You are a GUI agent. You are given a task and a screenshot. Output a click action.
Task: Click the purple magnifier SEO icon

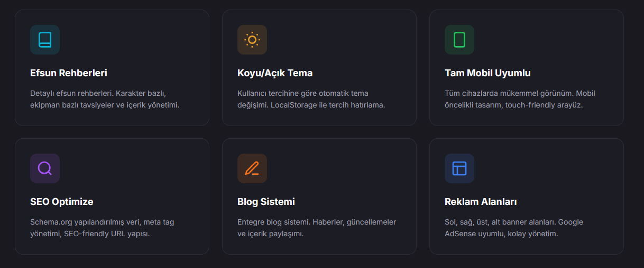[45, 168]
